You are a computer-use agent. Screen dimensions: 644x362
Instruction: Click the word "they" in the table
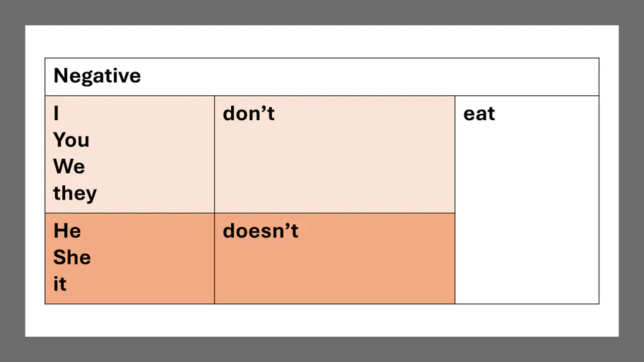click(74, 193)
